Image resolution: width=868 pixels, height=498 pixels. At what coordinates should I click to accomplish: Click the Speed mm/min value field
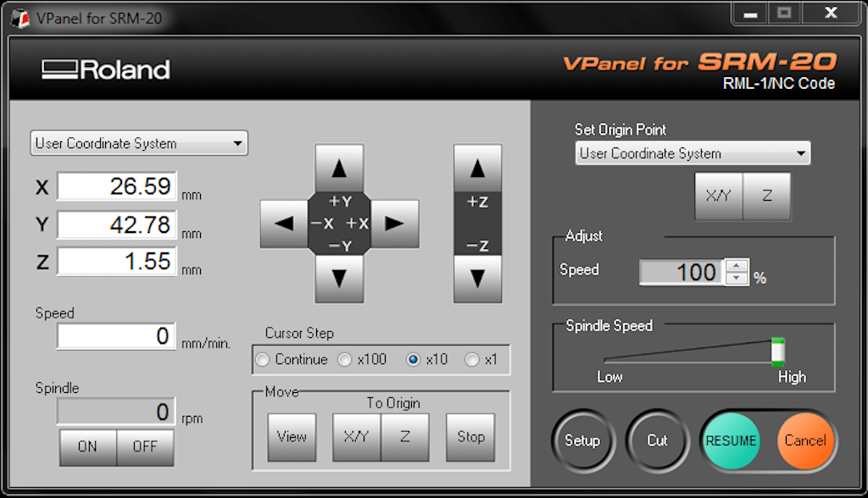pos(117,336)
